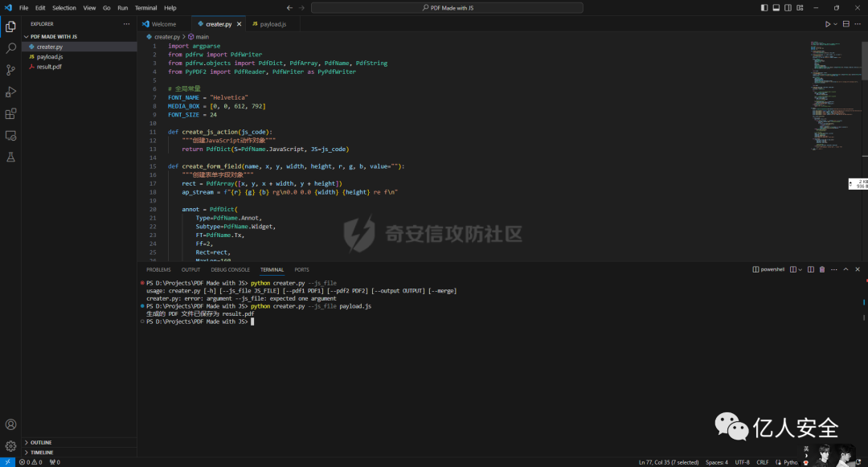Open the new terminal launch profile dropdown
This screenshot has width=868, height=467.
pyautogui.click(x=800, y=269)
